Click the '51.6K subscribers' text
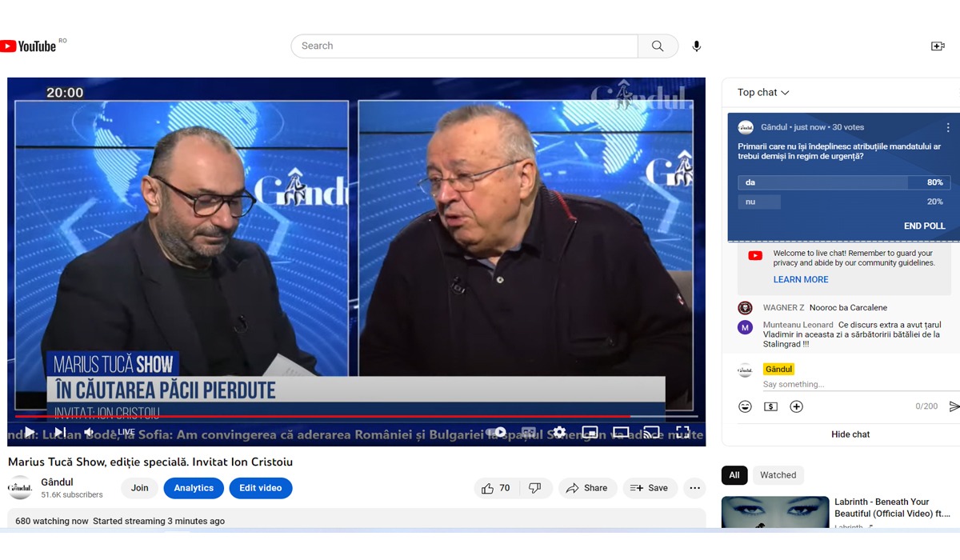This screenshot has height=560, width=960. [x=72, y=495]
